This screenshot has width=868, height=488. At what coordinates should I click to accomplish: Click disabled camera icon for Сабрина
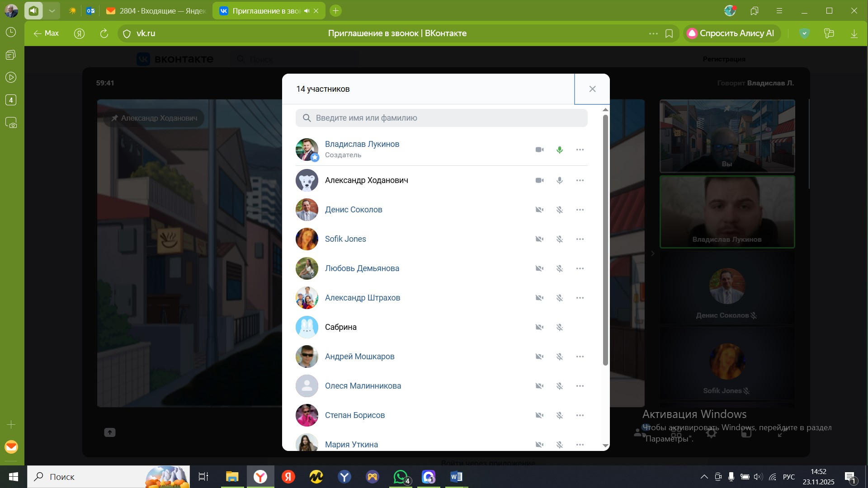pos(539,327)
